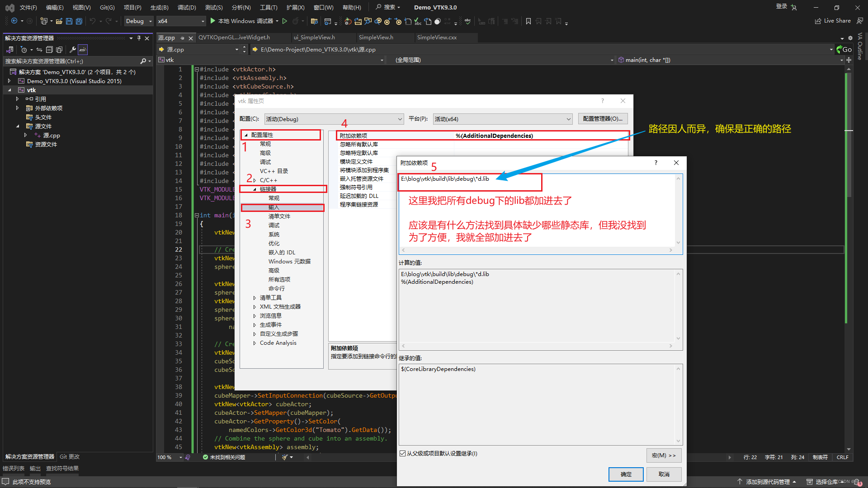Toggle a bookmark with the bookmark icon
The image size is (868, 488).
(528, 21)
